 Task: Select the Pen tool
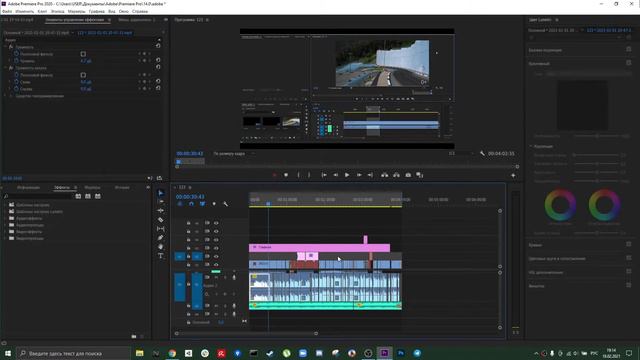pyautogui.click(x=161, y=238)
